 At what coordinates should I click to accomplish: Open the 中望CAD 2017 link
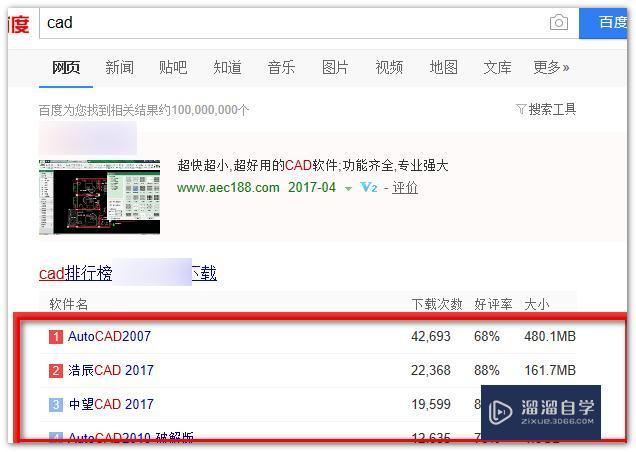pos(111,405)
